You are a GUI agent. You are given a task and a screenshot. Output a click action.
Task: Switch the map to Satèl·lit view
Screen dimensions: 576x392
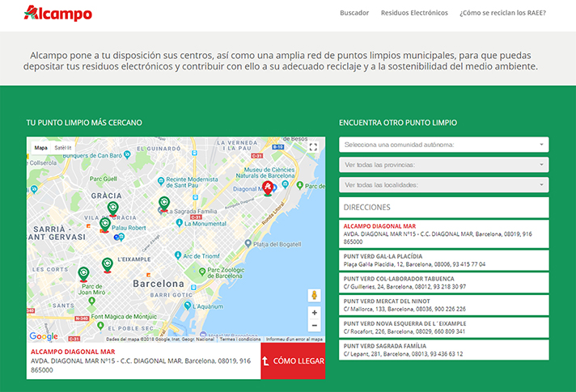[x=63, y=148]
